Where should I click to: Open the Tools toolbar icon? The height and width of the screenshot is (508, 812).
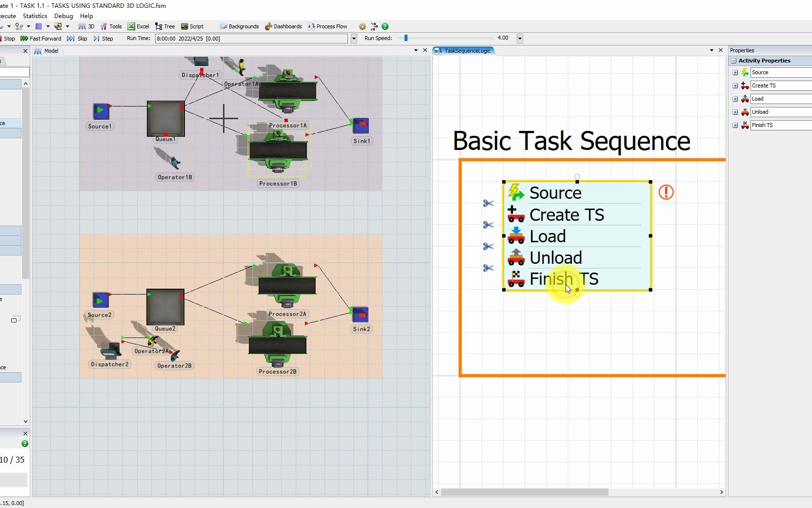pyautogui.click(x=111, y=26)
